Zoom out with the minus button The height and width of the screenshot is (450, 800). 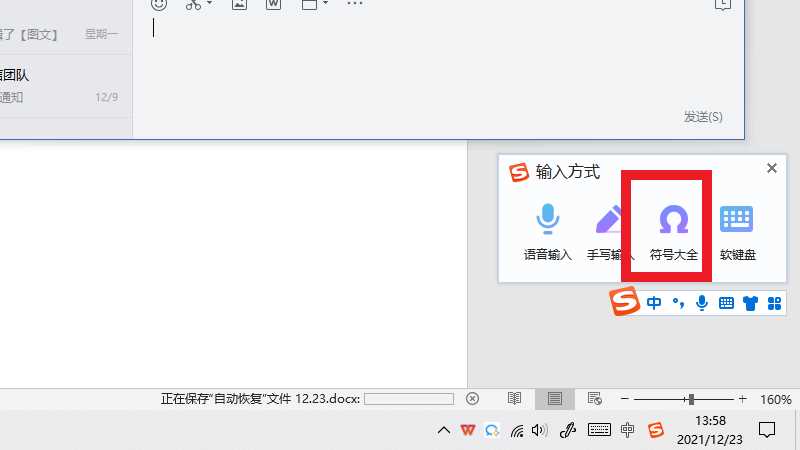tap(624, 399)
